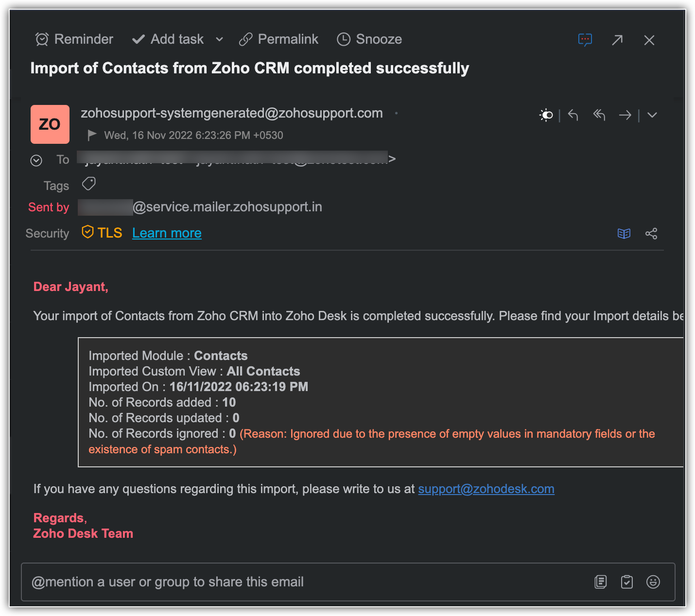Add a tag using tag icon
The image size is (695, 616).
tap(88, 184)
